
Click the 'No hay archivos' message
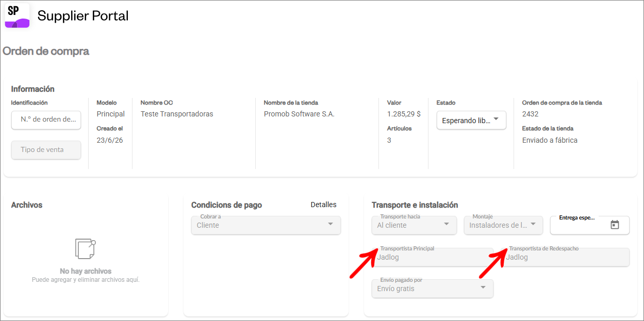point(86,271)
